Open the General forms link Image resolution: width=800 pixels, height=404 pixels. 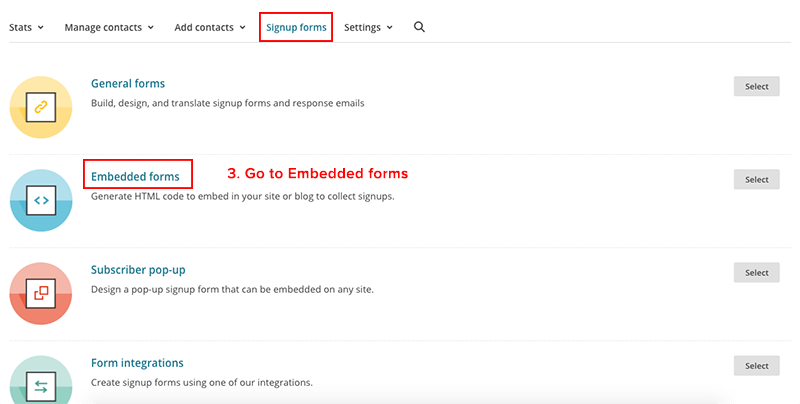coord(128,83)
